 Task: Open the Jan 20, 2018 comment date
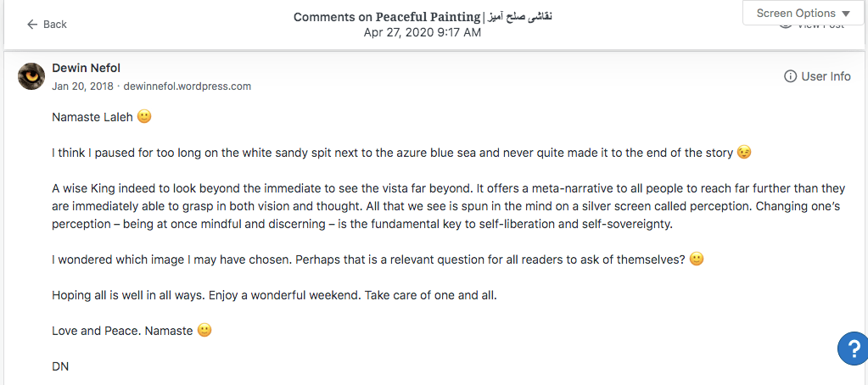click(x=83, y=86)
